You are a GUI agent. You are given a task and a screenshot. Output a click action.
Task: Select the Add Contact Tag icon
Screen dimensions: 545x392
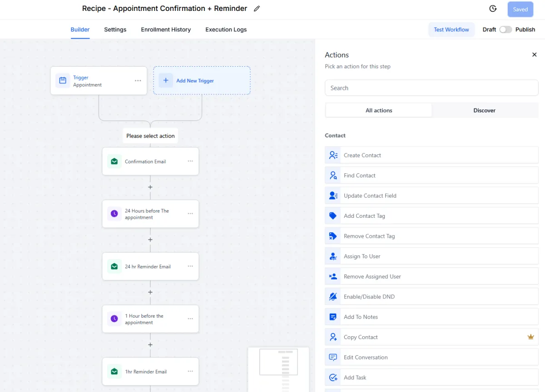pyautogui.click(x=333, y=216)
